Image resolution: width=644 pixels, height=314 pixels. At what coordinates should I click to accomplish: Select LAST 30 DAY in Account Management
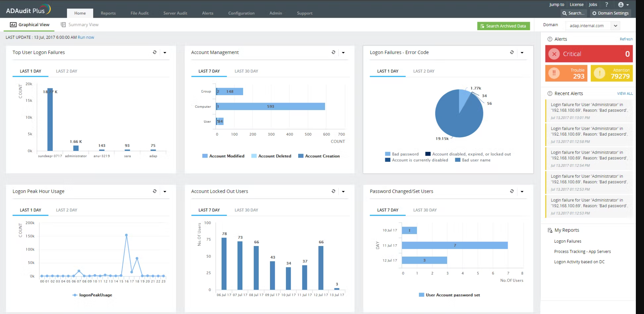pos(246,71)
